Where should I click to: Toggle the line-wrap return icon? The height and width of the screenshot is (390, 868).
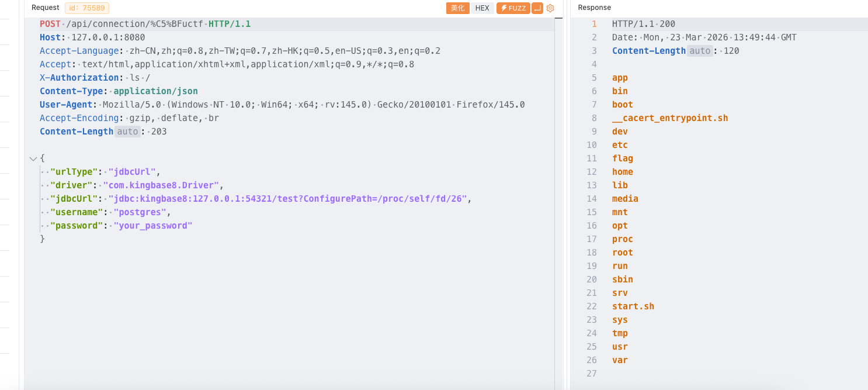tap(537, 8)
